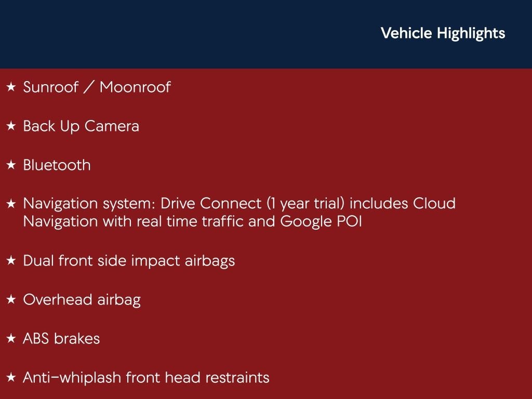
Task: Click the Back Up Camera highlight
Action: (81, 126)
